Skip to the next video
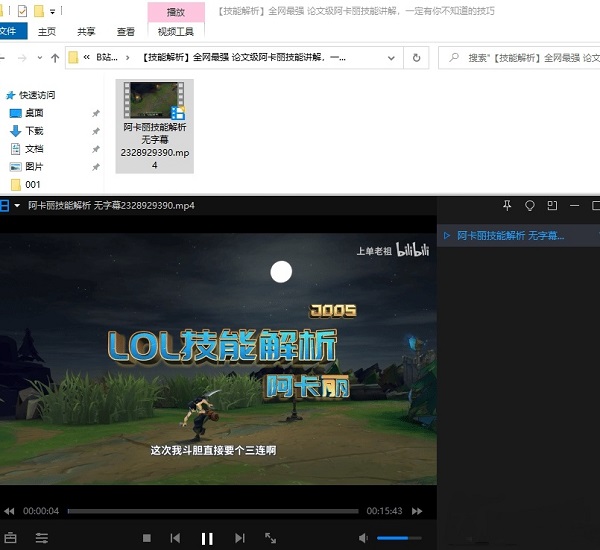 (240, 538)
